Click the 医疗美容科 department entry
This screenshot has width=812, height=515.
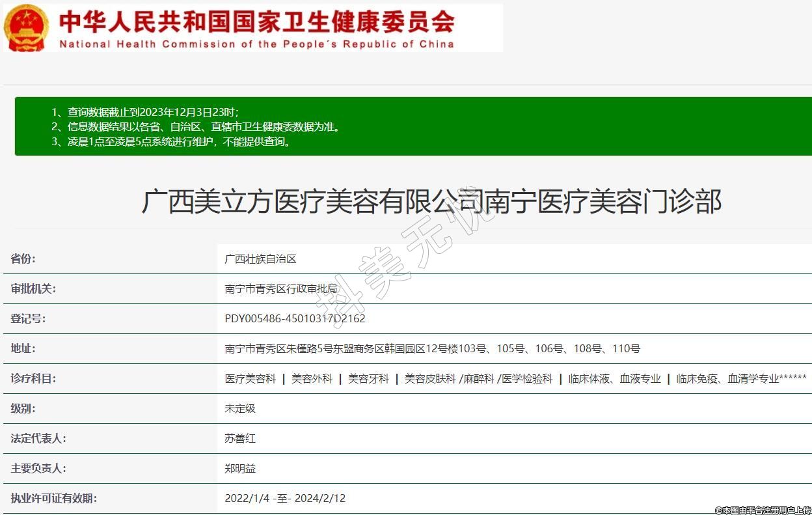pyautogui.click(x=250, y=379)
